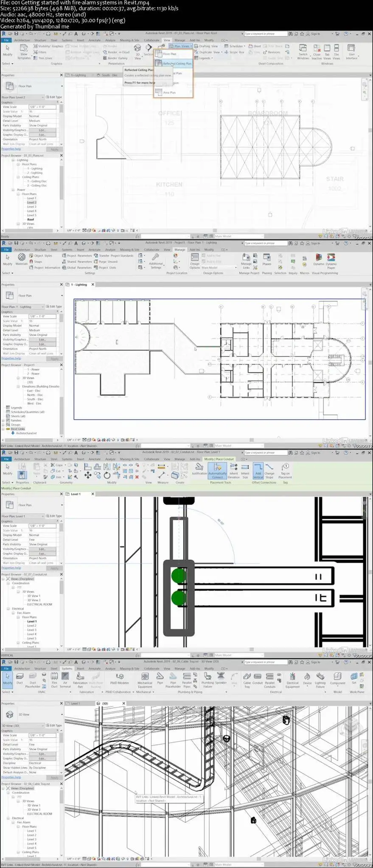
Task: Open the 3D View type selector in the Cable Tray window
Action: (32, 714)
